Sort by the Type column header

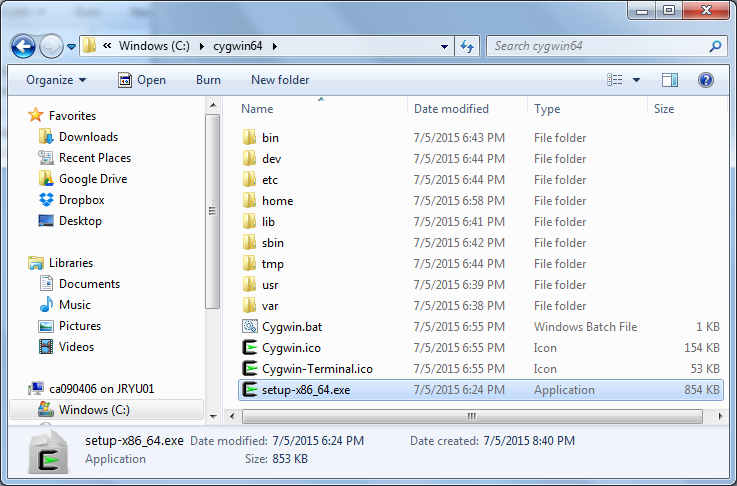click(x=547, y=109)
